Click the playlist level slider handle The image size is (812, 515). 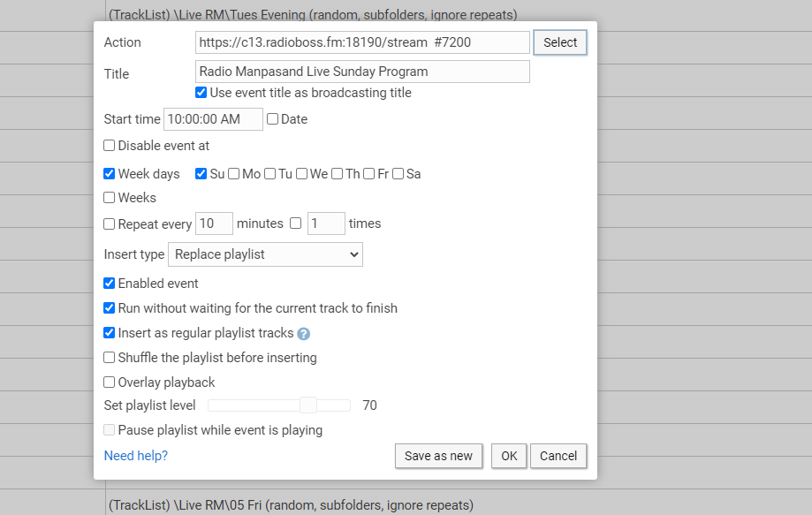[308, 405]
